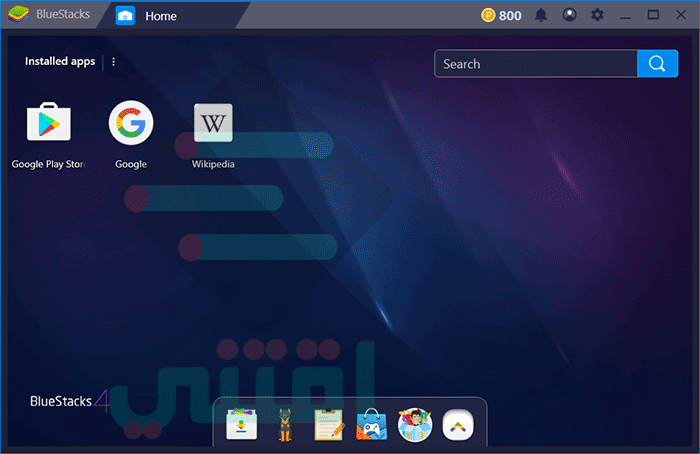Open the 800 coins balance
The height and width of the screenshot is (454, 700).
501,16
